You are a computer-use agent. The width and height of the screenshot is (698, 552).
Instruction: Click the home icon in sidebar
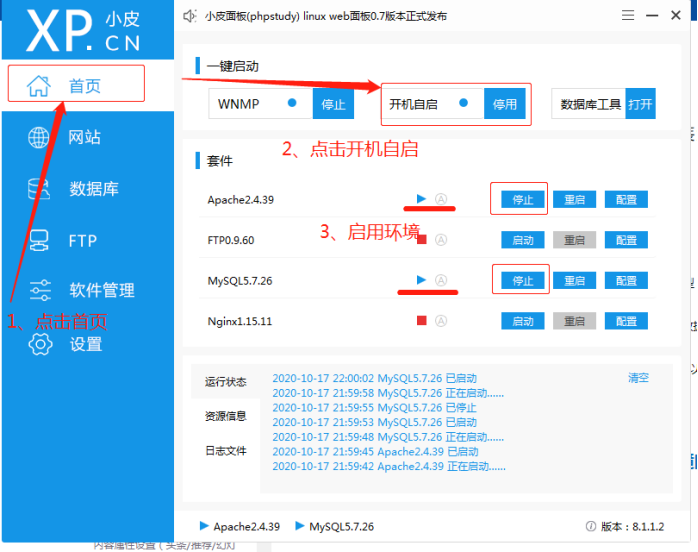click(38, 85)
